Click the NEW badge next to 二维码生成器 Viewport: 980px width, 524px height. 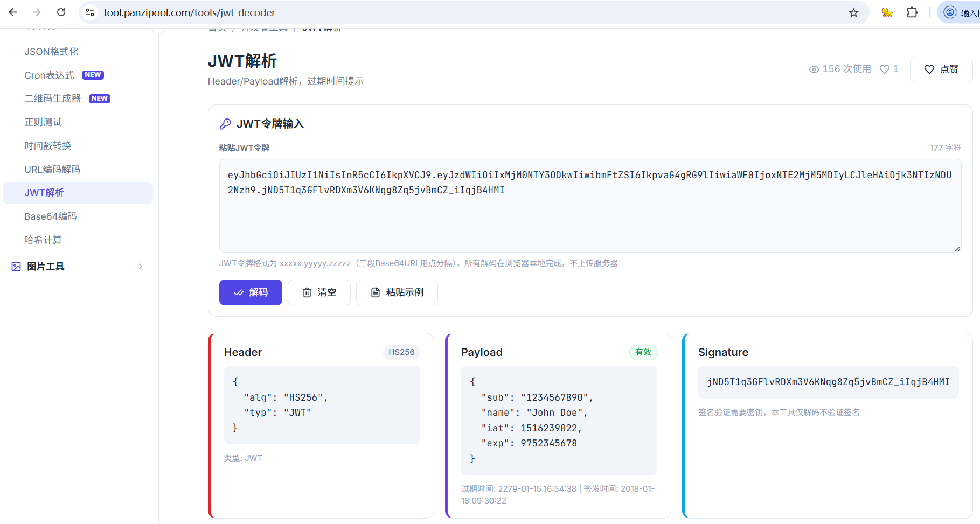pyautogui.click(x=100, y=99)
